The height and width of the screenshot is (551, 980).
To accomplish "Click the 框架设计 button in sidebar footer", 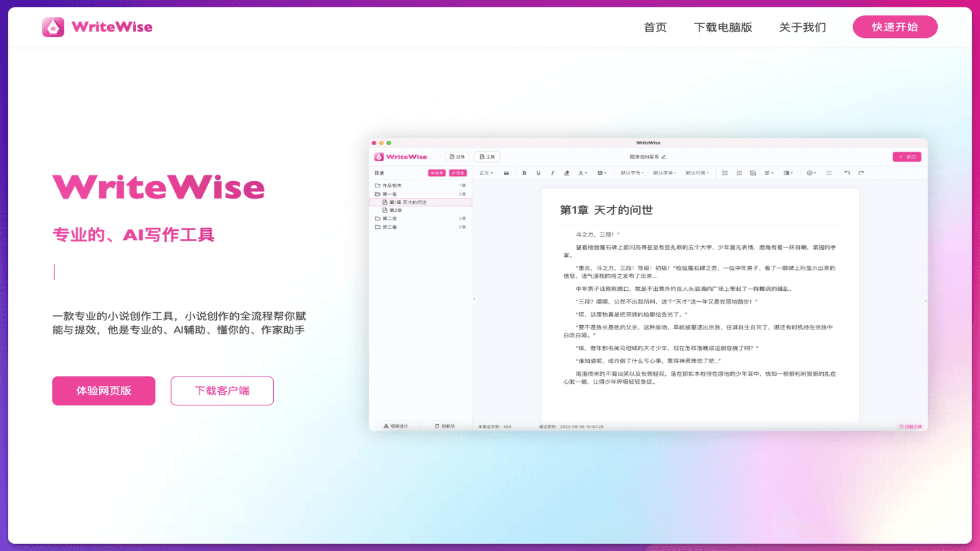I will click(396, 426).
